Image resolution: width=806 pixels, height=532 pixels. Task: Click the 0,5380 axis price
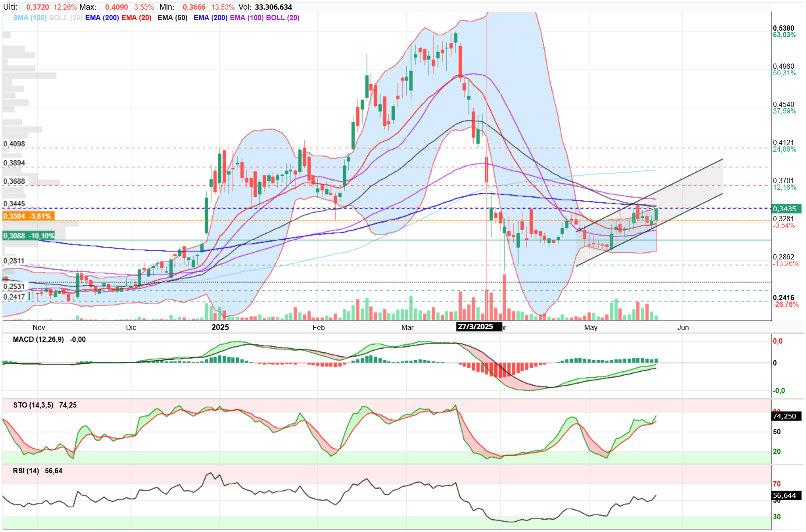click(x=784, y=28)
